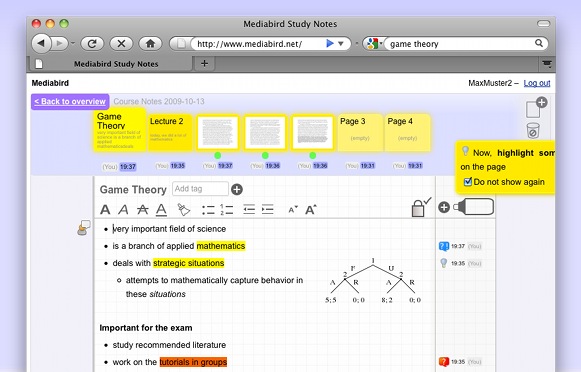Screen dimensions: 581x372
Task: Add a new page to notes
Action: pyautogui.click(x=536, y=107)
